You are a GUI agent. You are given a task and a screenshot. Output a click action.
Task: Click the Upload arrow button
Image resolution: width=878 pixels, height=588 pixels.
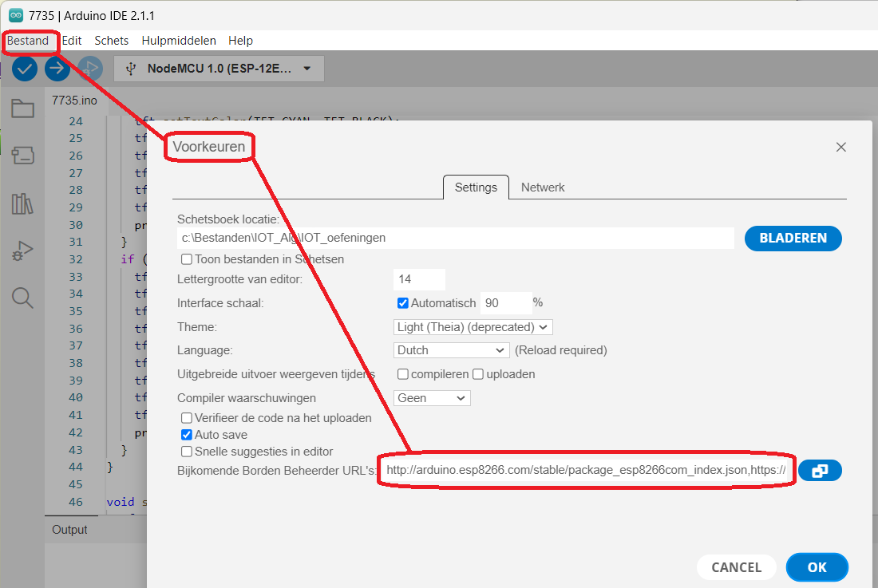coord(57,69)
